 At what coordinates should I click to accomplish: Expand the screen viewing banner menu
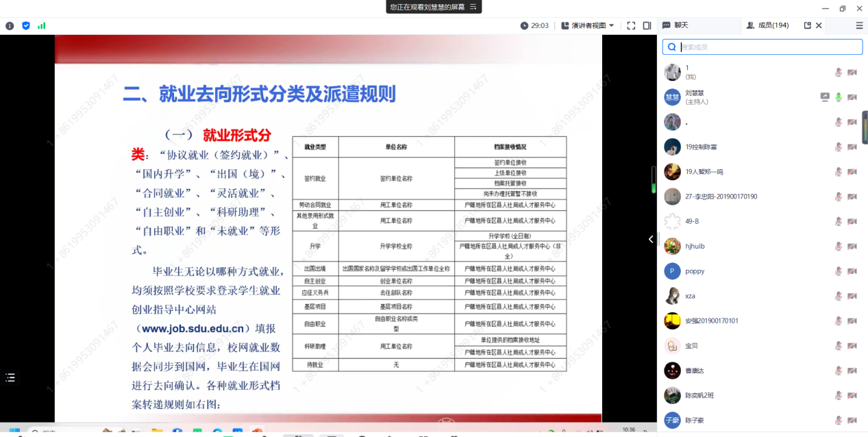pyautogui.click(x=473, y=7)
